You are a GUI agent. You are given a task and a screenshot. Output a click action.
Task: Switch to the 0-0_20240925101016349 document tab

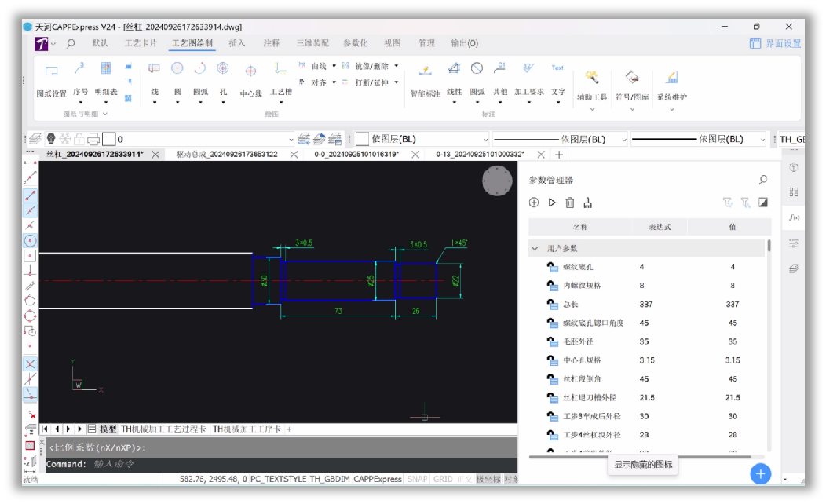click(356, 155)
